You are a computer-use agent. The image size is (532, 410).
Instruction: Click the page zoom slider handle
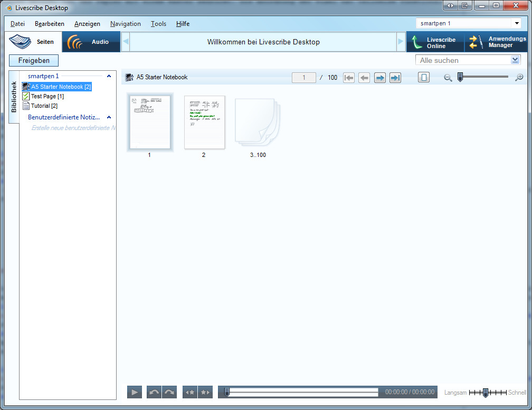[x=460, y=77]
